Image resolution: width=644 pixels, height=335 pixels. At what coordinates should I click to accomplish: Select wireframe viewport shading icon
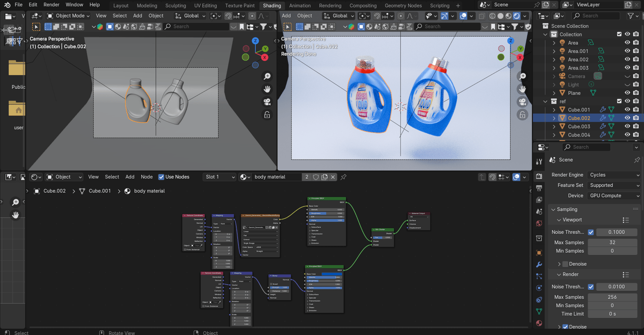click(492, 16)
